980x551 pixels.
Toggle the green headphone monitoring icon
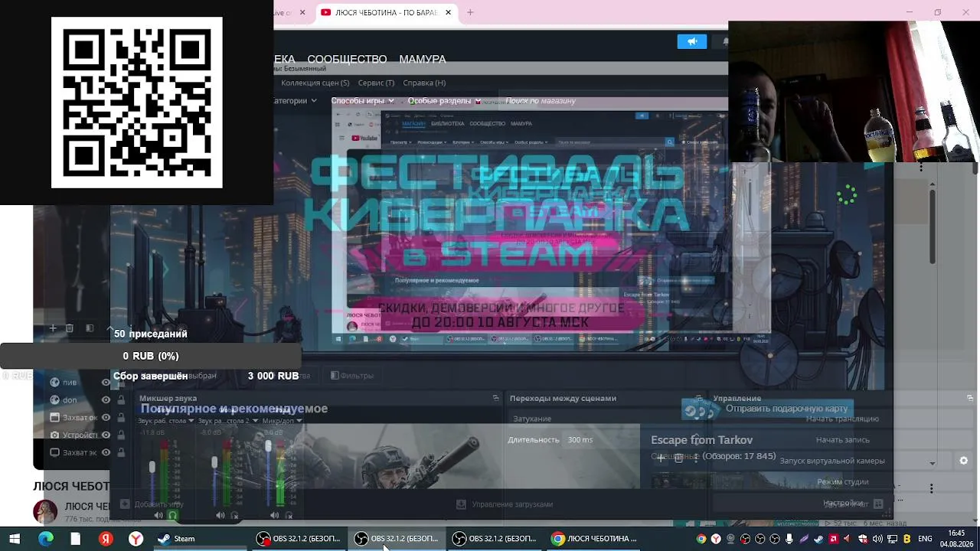(173, 515)
